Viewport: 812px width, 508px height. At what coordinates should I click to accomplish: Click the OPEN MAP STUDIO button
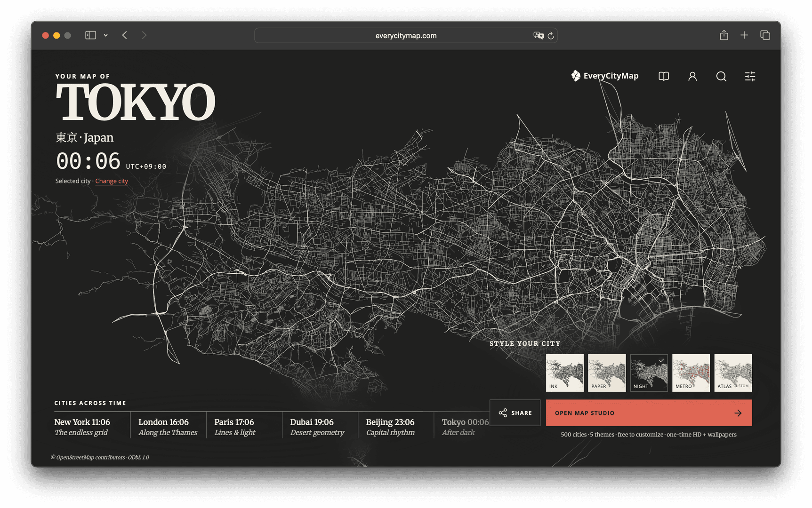[x=649, y=413]
